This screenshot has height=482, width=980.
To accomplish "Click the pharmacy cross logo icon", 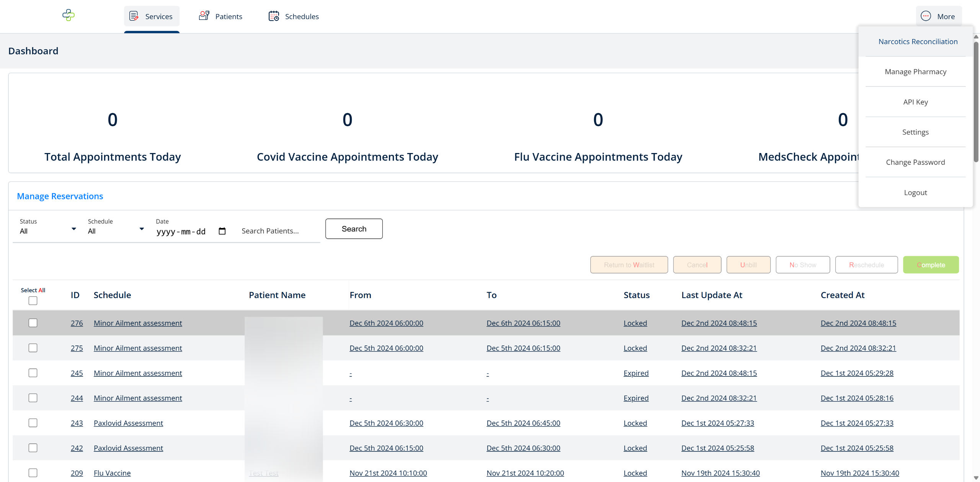I will 69,15.
